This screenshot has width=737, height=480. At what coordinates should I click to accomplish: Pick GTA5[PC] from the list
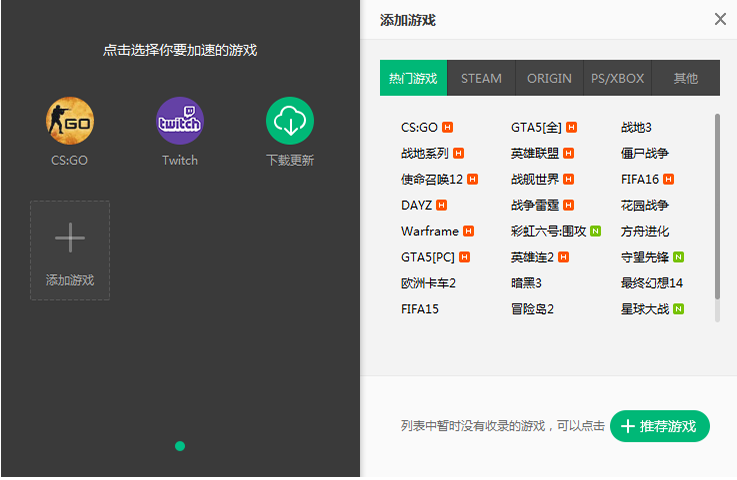[x=428, y=257]
